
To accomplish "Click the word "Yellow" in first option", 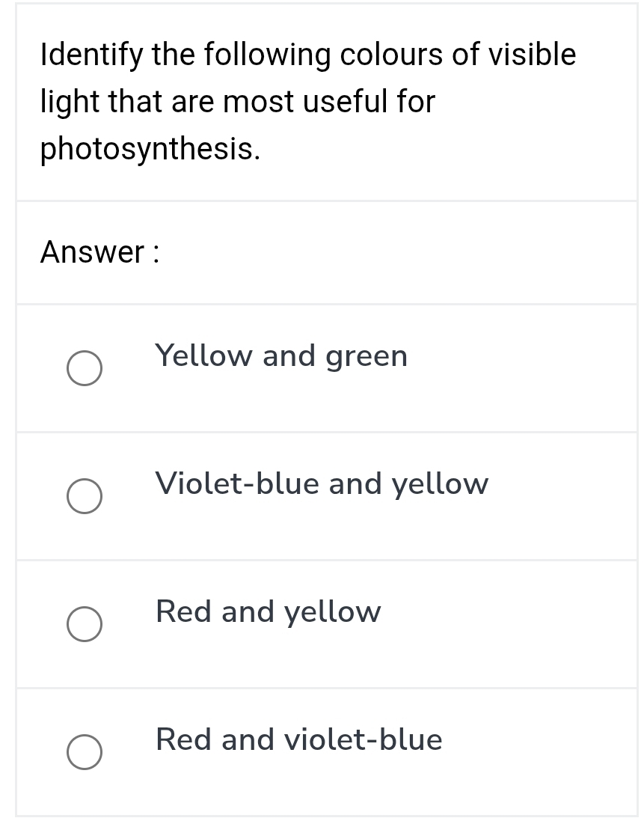I will coord(203,355).
